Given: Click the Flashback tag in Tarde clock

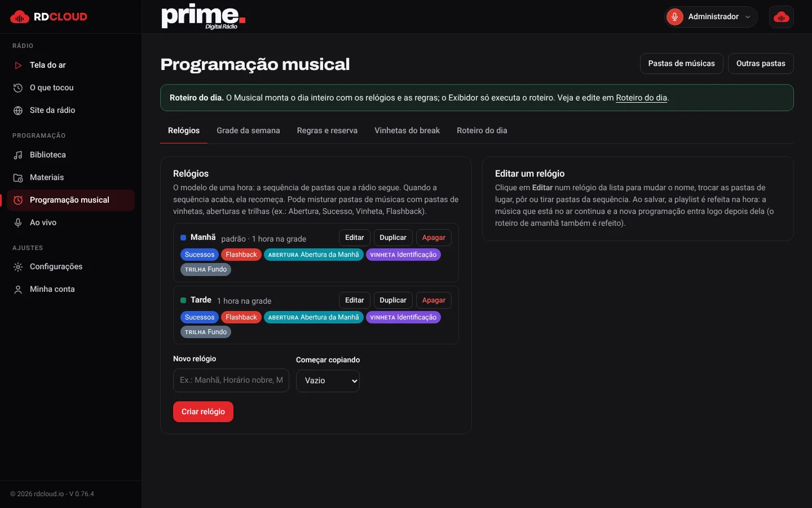Looking at the screenshot, I should point(241,317).
